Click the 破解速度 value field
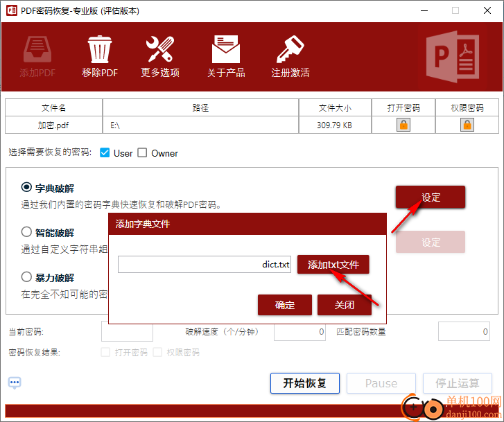 pyautogui.click(x=299, y=331)
